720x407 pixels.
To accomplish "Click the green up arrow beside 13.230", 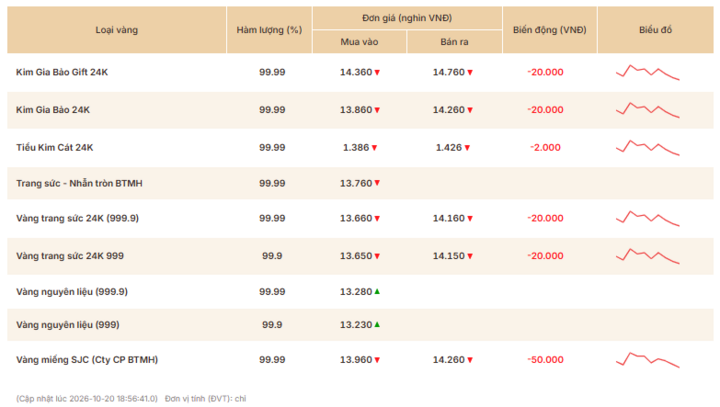I will (x=377, y=324).
